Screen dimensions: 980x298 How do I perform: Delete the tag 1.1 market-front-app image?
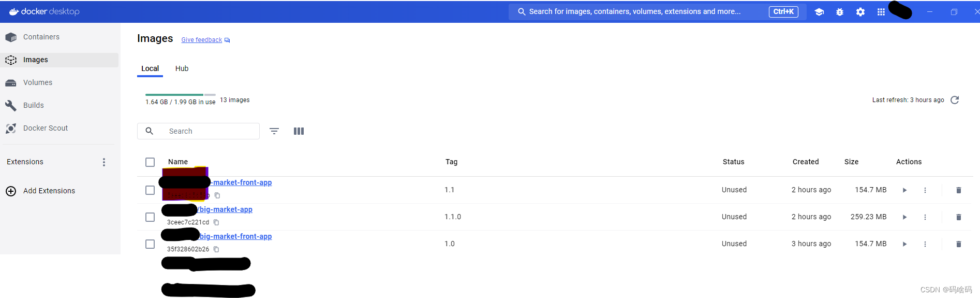click(958, 190)
